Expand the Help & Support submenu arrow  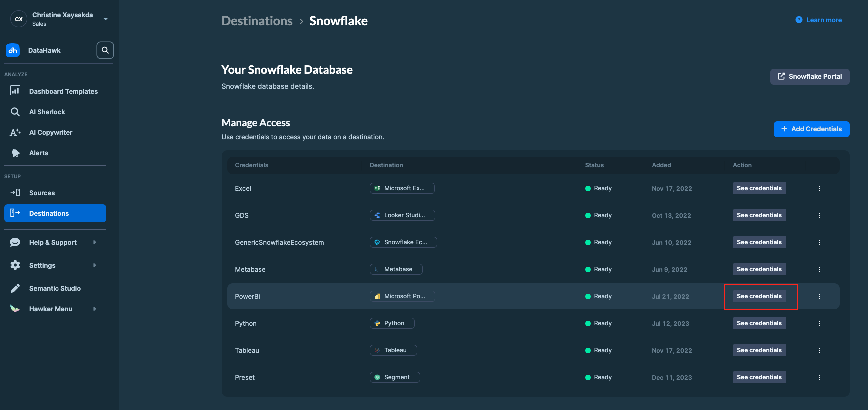94,242
